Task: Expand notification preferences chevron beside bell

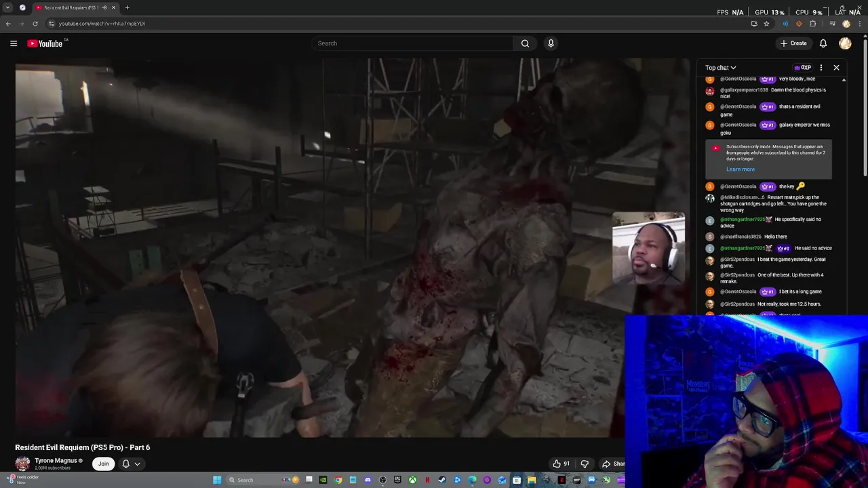Action: click(x=137, y=464)
